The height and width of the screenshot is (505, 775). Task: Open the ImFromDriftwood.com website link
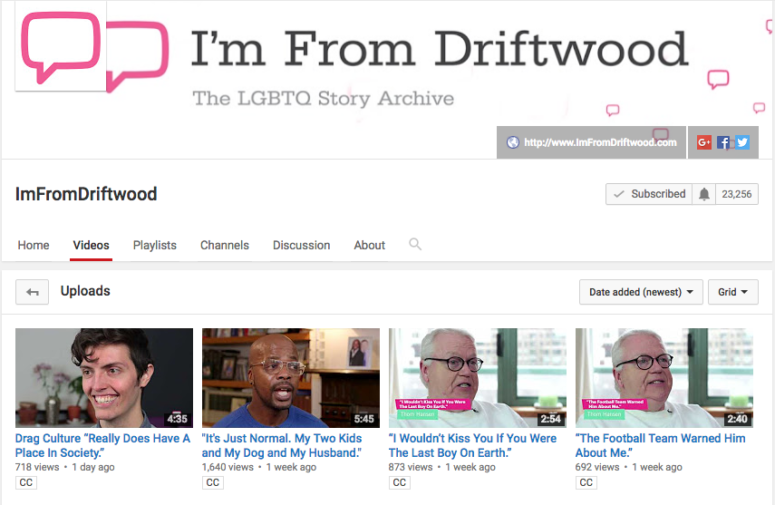pos(600,142)
